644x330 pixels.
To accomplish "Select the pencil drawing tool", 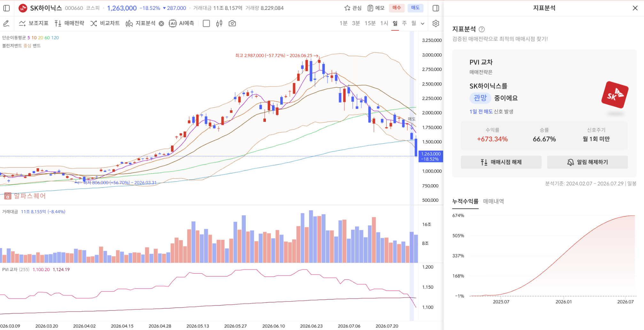I will [6, 23].
